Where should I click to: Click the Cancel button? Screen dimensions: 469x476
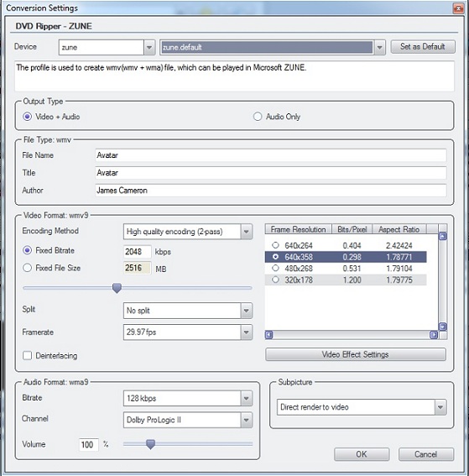pyautogui.click(x=426, y=454)
